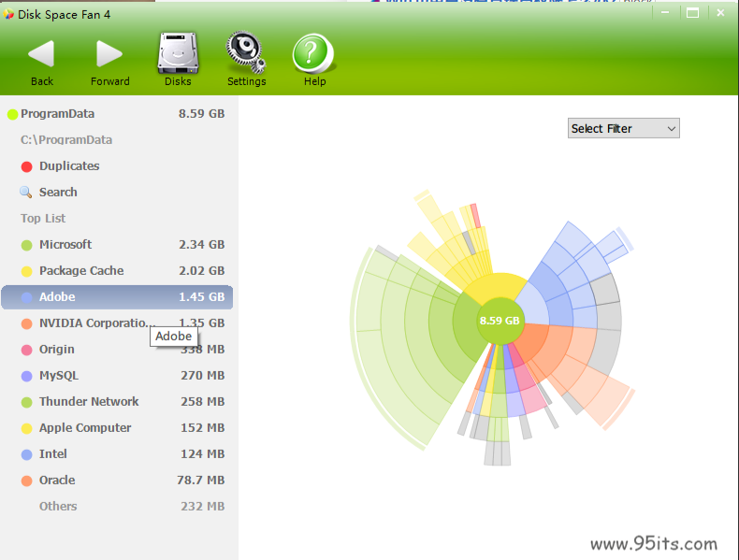Screen dimensions: 739x560
Task: Select Origin in the Top List
Action: coord(116,350)
